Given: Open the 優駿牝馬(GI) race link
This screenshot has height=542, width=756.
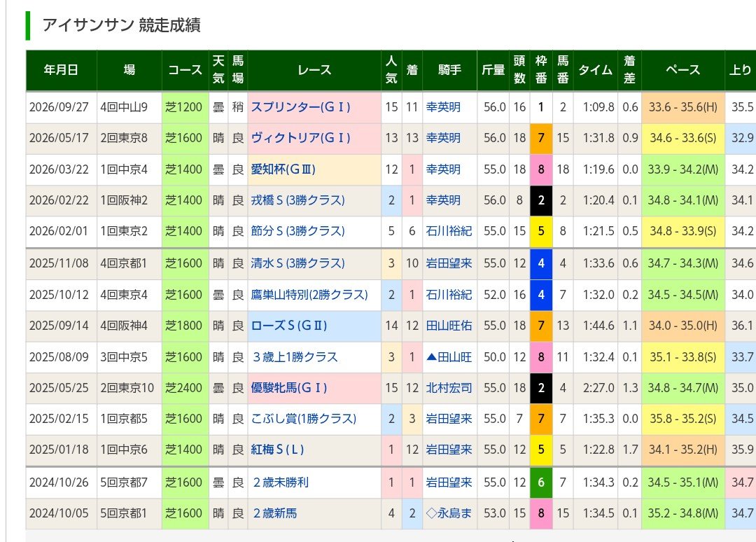Looking at the screenshot, I should point(289,388).
